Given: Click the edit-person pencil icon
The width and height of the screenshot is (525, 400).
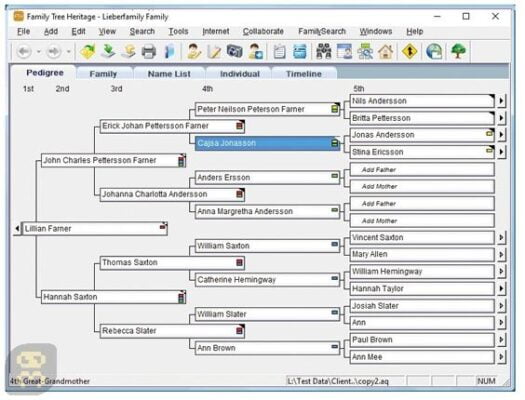Looking at the screenshot, I should (194, 52).
